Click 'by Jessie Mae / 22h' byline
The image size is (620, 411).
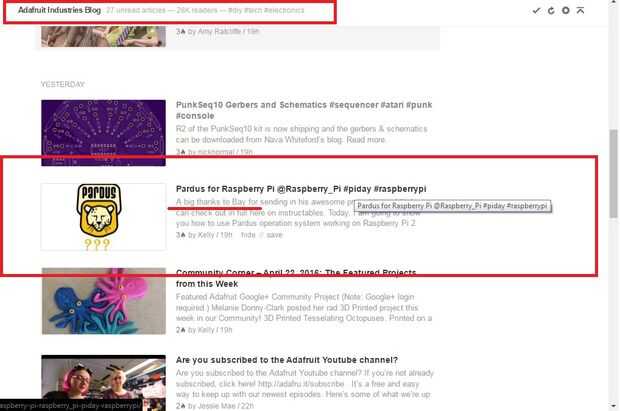(221, 406)
